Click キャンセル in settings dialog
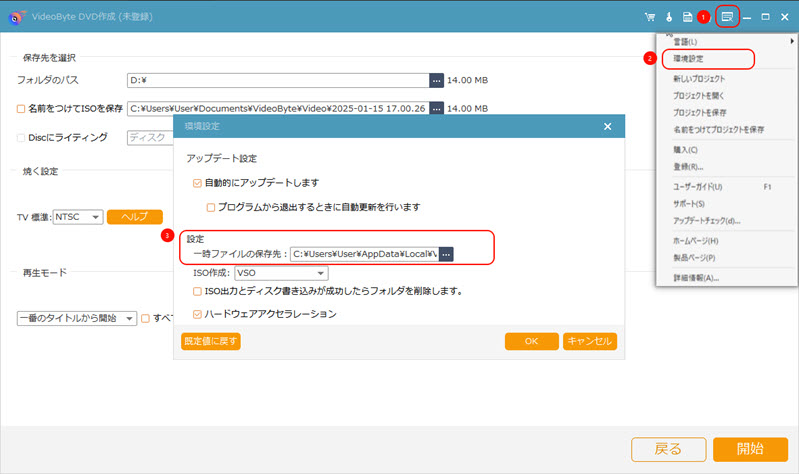 point(590,341)
